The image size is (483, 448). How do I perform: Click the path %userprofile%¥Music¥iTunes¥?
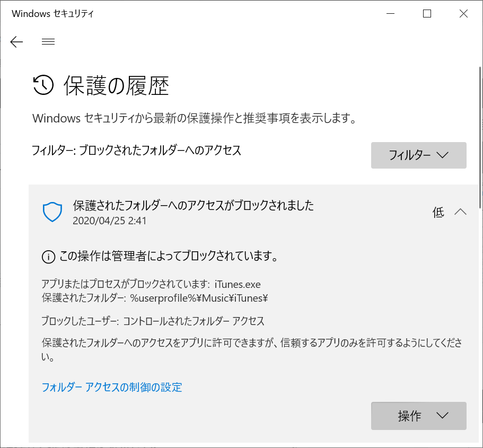tap(199, 298)
